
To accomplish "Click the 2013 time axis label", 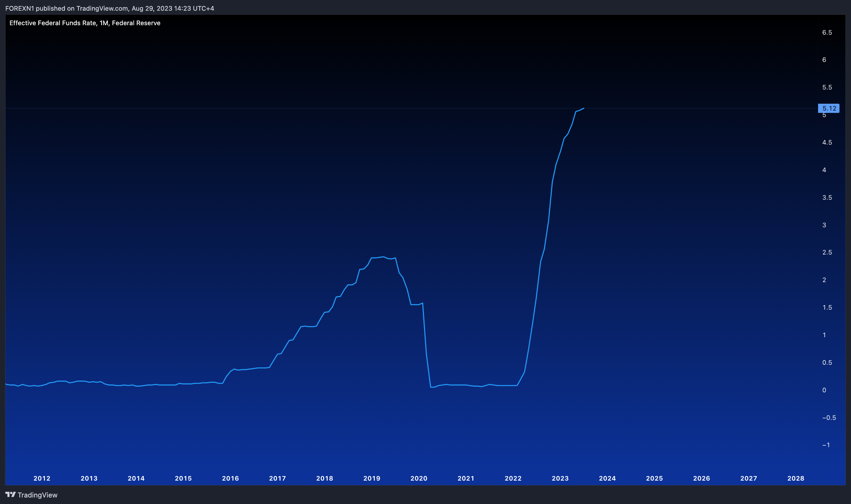I will point(89,478).
